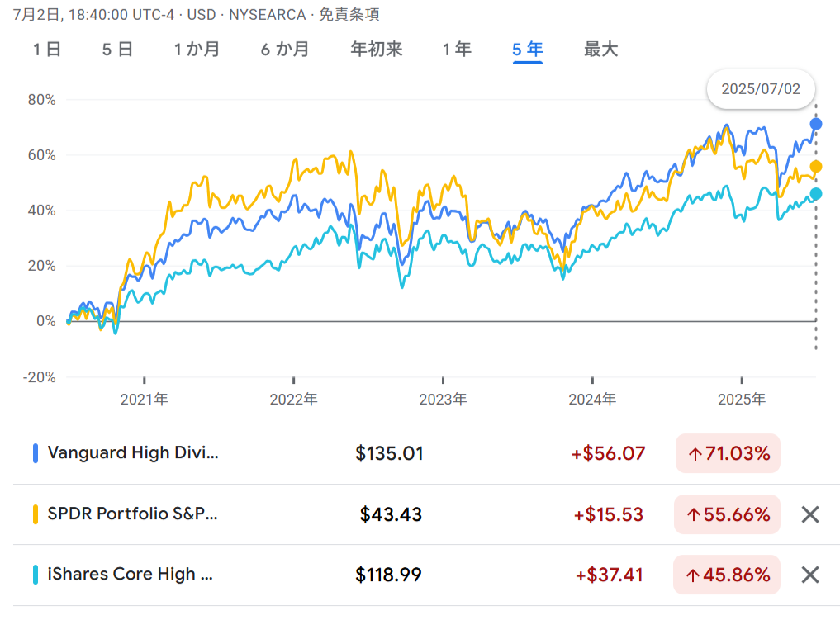840x620 pixels.
Task: Click the blue endpoint dot on the chart
Action: pos(816,124)
